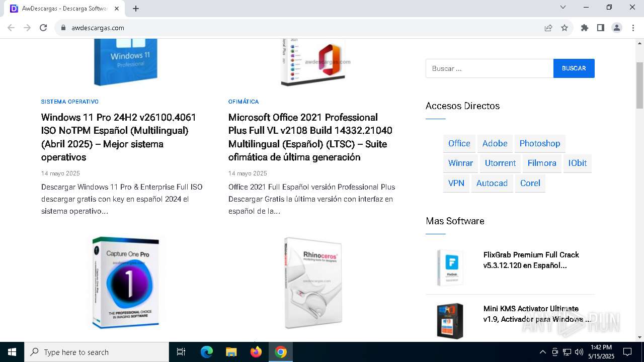Click the network tray icon
The width and height of the screenshot is (644, 362).
567,352
